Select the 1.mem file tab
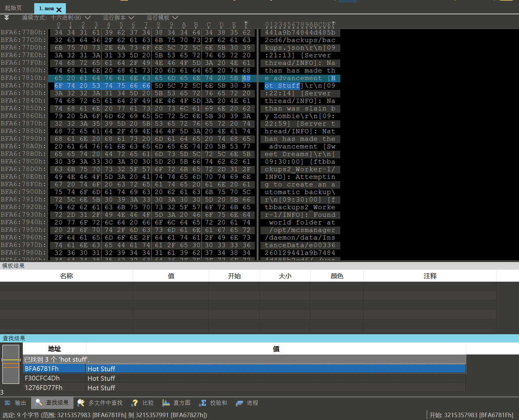Image resolution: width=519 pixels, height=420 pixels. 46,9
